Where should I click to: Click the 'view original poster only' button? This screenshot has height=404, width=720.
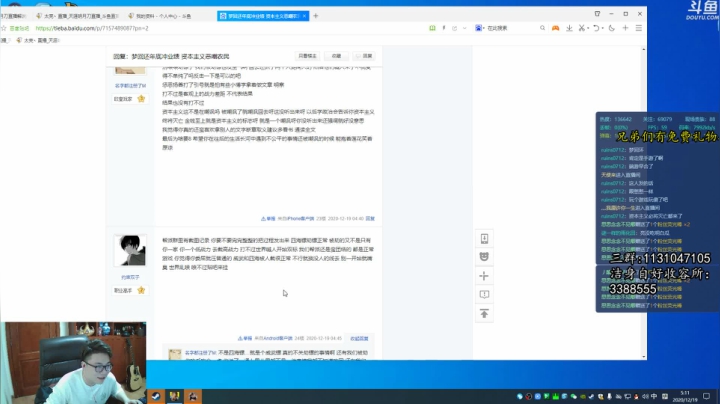pyautogui.click(x=307, y=56)
